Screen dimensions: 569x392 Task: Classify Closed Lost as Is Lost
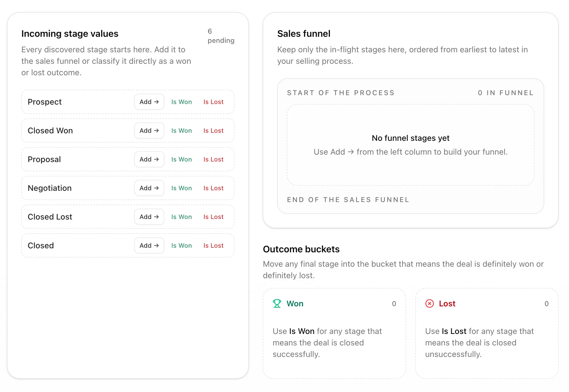point(214,217)
